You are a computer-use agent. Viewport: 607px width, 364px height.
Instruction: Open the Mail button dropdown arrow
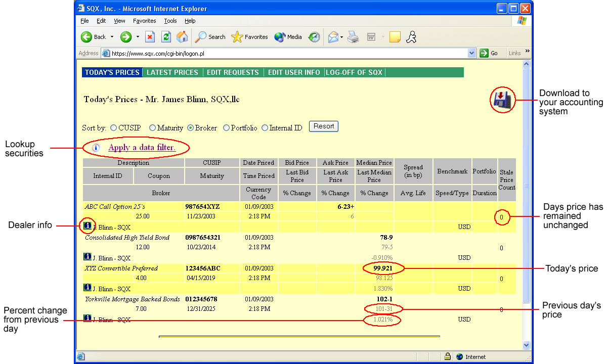[342, 37]
